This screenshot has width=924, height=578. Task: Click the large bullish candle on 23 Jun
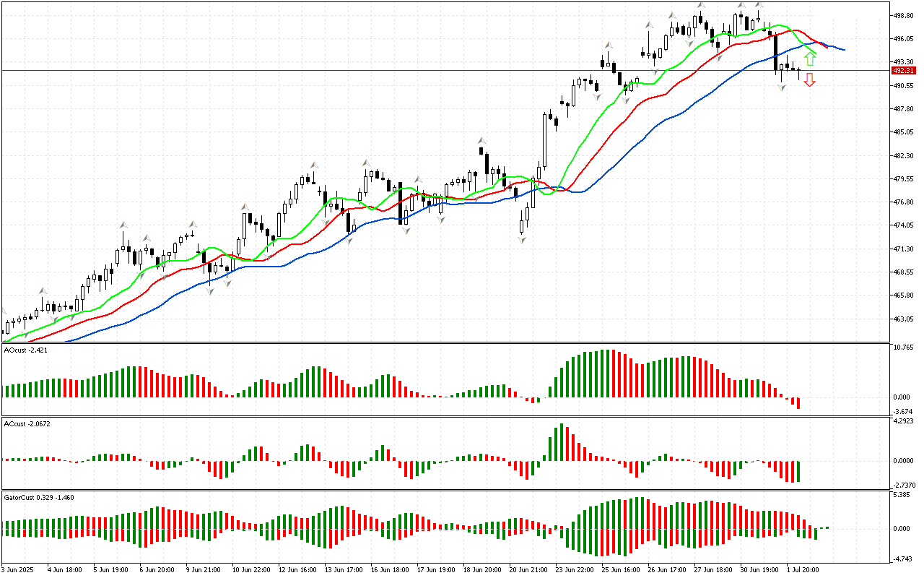tap(544, 141)
